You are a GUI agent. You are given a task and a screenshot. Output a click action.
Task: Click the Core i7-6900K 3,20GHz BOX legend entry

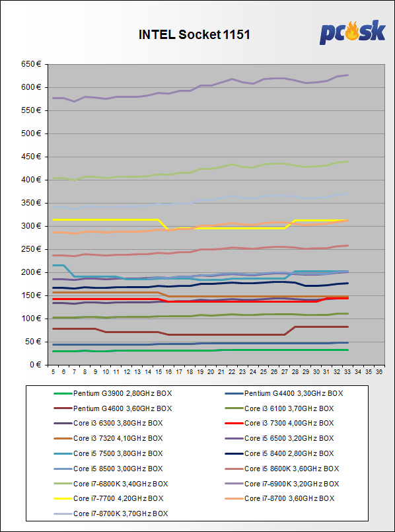tap(282, 483)
